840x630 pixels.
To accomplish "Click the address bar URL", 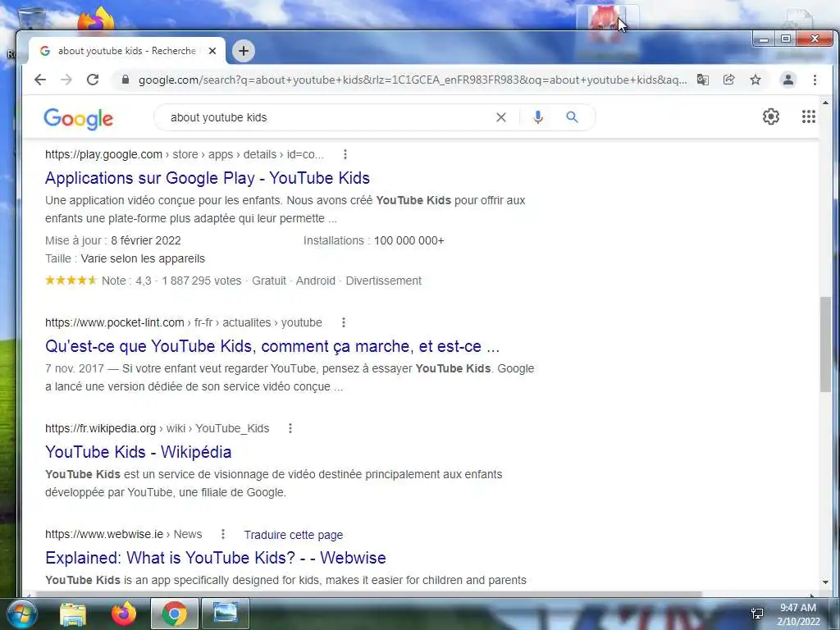I will (412, 80).
